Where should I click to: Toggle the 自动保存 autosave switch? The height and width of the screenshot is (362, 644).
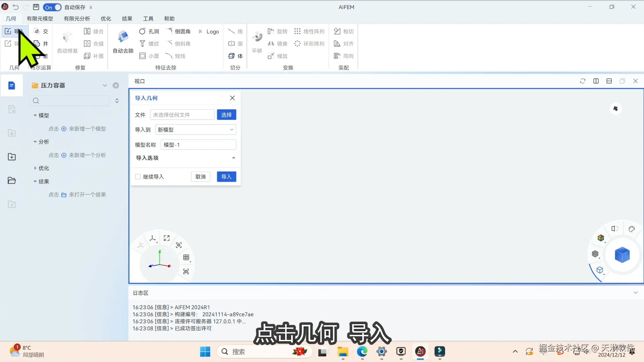pos(52,7)
